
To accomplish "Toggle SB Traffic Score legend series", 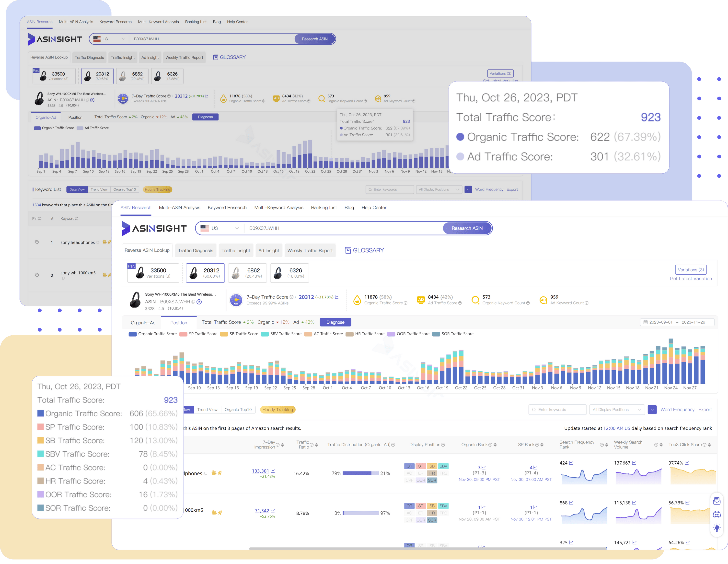I will point(239,334).
